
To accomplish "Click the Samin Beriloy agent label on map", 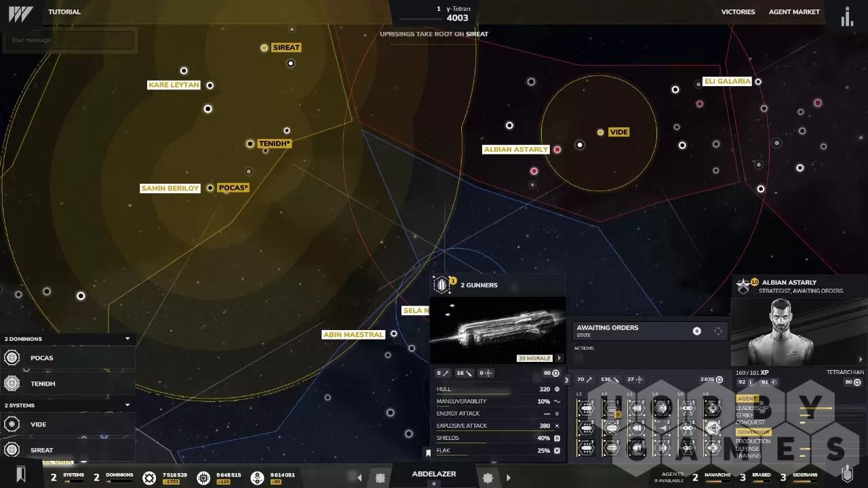I will [170, 188].
